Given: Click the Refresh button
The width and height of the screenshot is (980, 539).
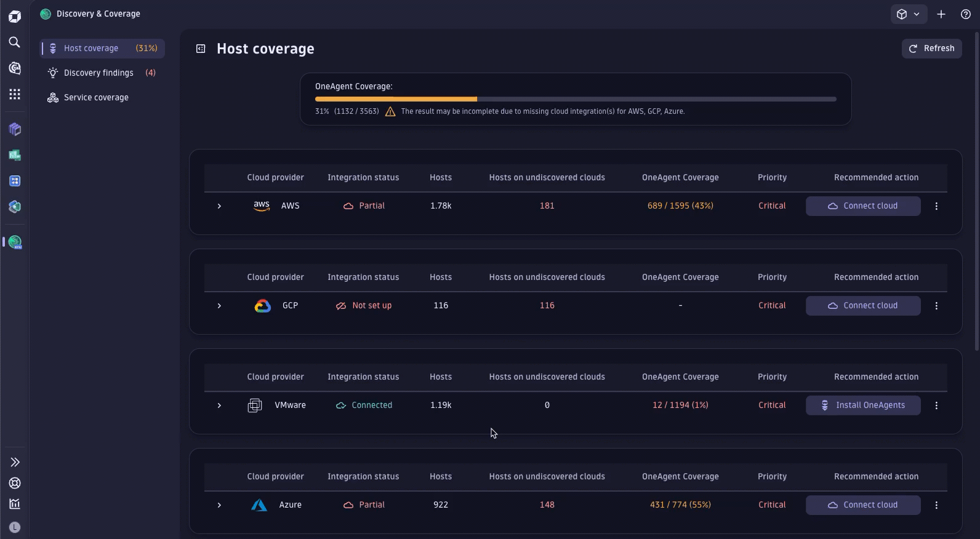Looking at the screenshot, I should (931, 49).
